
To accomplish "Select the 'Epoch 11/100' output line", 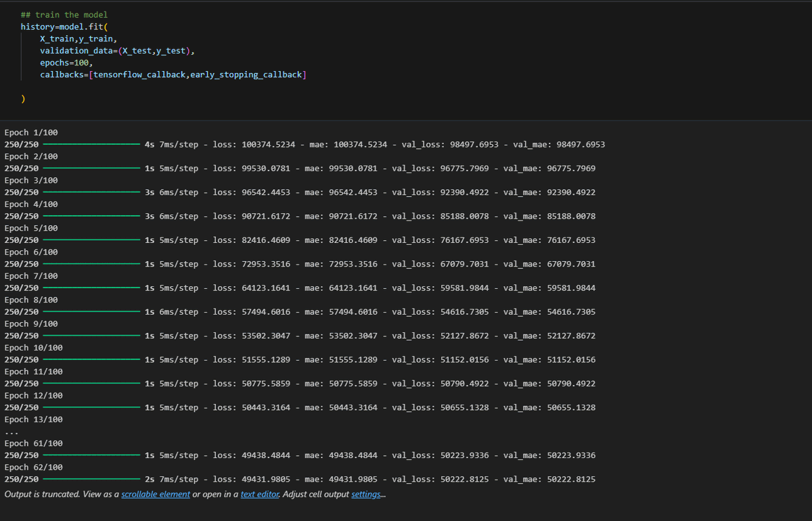I will click(34, 371).
